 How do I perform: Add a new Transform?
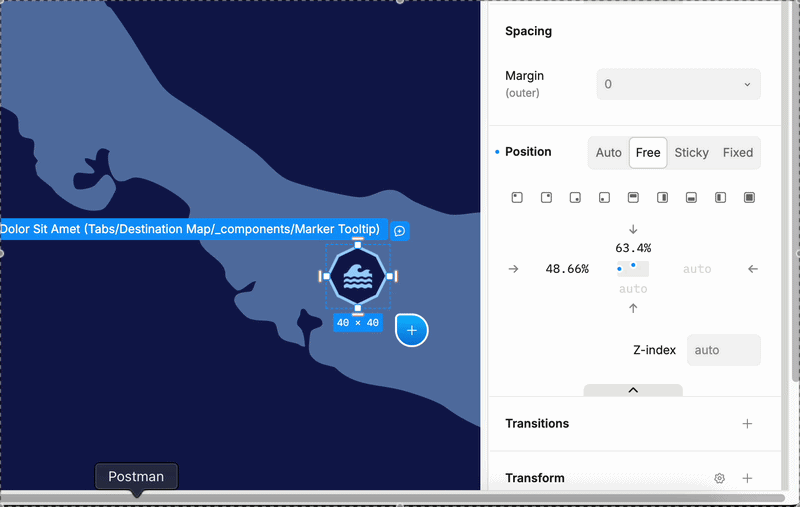point(747,478)
